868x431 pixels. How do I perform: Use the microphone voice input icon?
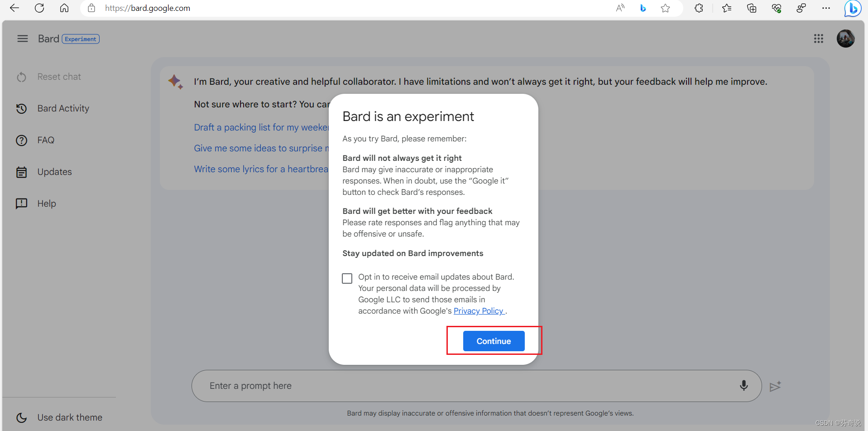tap(743, 386)
